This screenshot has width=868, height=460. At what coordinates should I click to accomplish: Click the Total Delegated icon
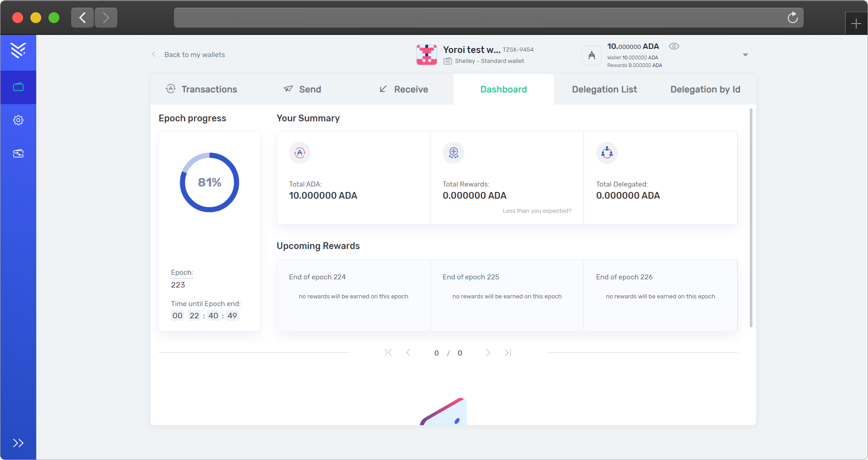tap(607, 153)
